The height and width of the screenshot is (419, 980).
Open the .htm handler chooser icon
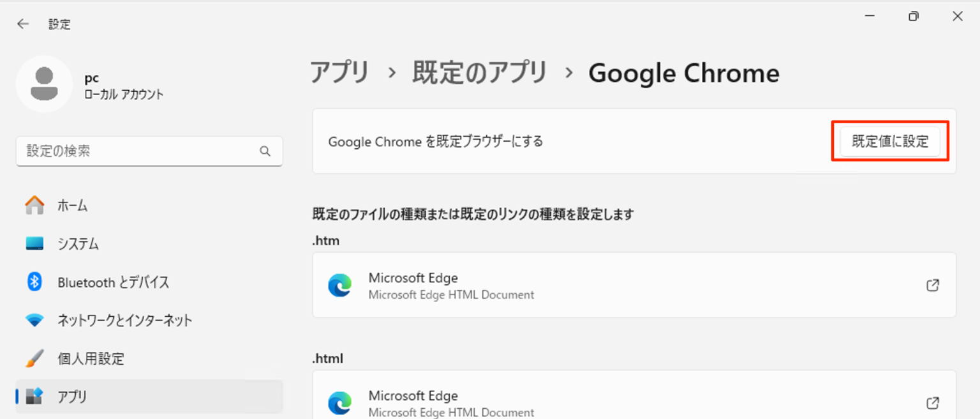[932, 286]
